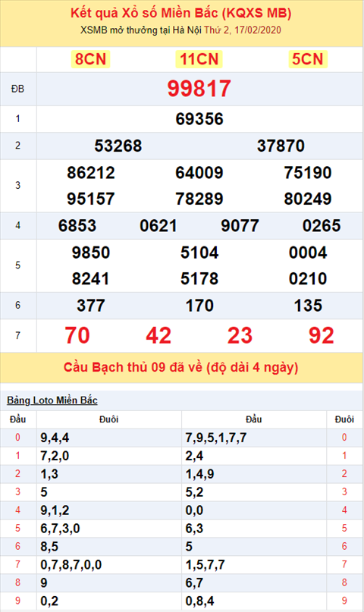Click the left Đuôi column header

(109, 419)
